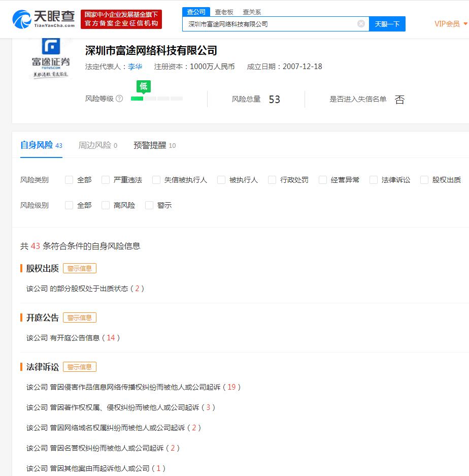Select the 查老板 search tab
The image size is (469, 476).
(224, 12)
